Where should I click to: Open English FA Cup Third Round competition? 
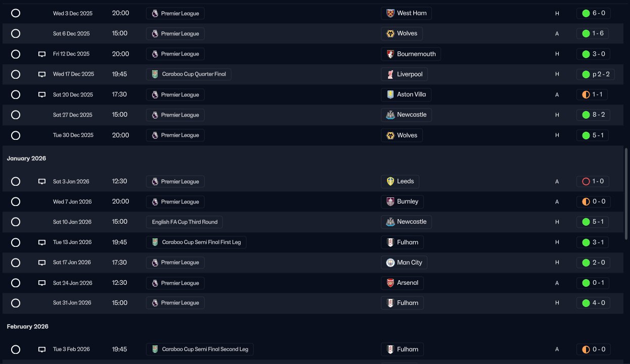tap(184, 222)
